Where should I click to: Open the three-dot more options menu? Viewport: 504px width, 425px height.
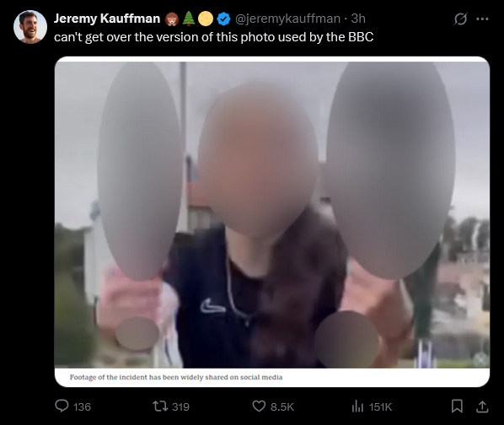[482, 19]
